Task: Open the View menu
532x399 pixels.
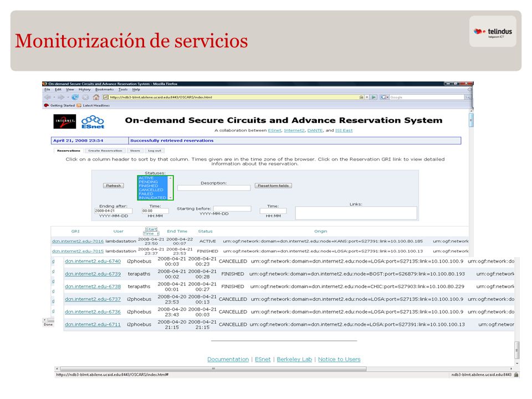Action: click(x=70, y=90)
